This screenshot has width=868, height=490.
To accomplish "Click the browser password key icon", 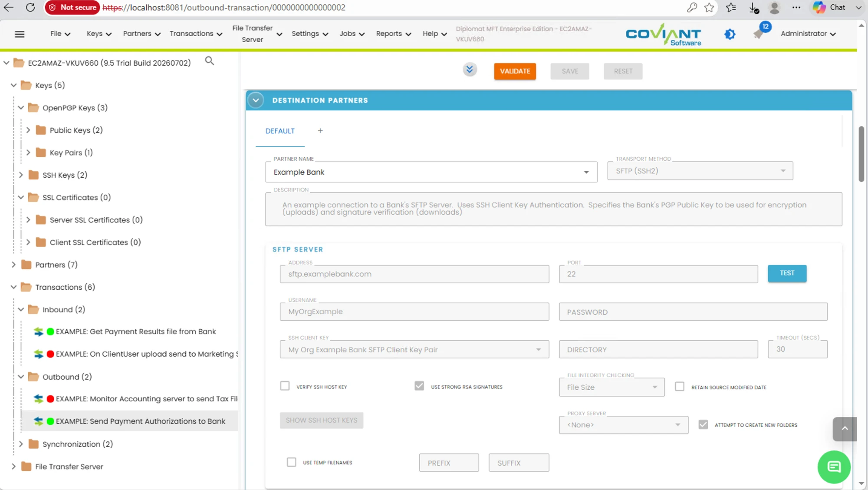I will click(x=692, y=7).
